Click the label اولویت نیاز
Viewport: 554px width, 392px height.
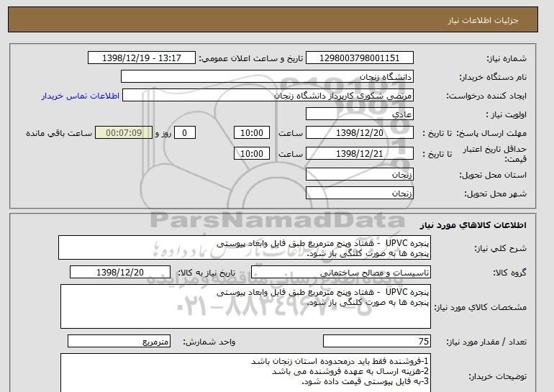[507, 114]
